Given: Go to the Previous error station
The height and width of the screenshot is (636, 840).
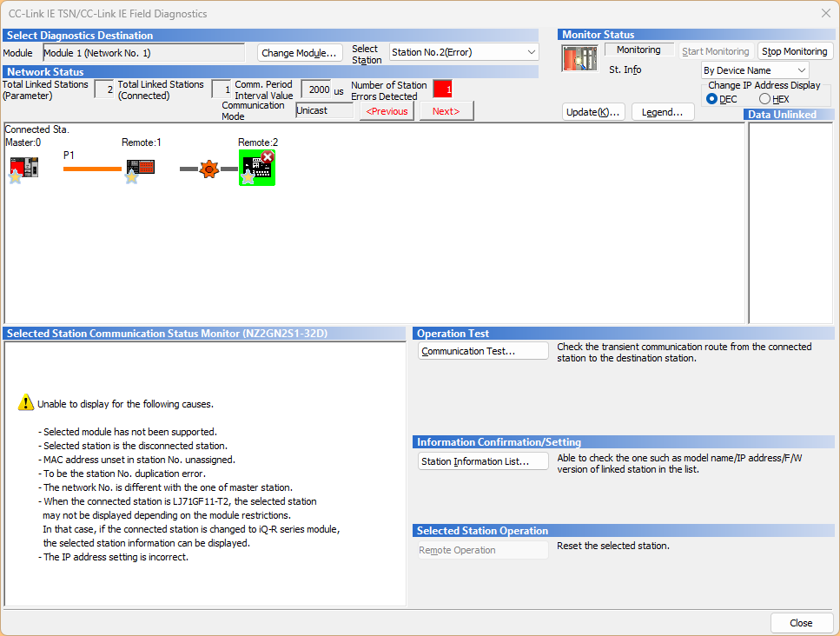Looking at the screenshot, I should (x=387, y=111).
